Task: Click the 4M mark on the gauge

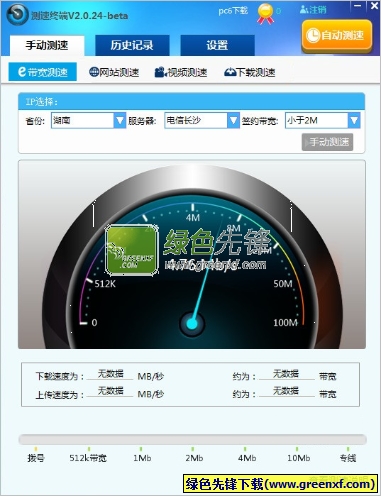Action: pyautogui.click(x=193, y=218)
